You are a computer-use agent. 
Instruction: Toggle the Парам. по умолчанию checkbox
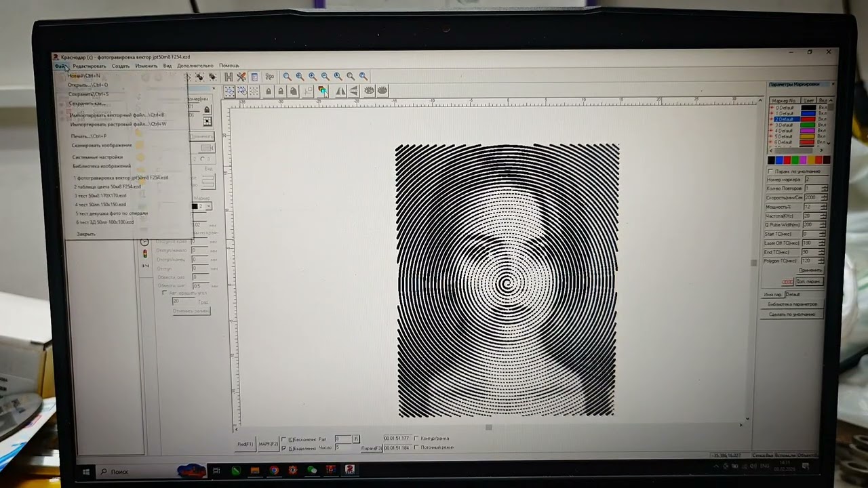[770, 171]
